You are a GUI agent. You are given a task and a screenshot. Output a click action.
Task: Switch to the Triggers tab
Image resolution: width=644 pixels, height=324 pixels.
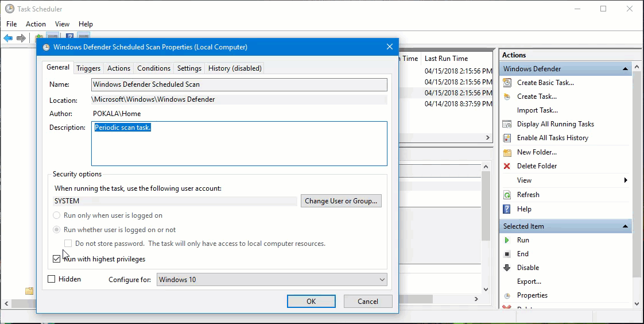(88, 68)
